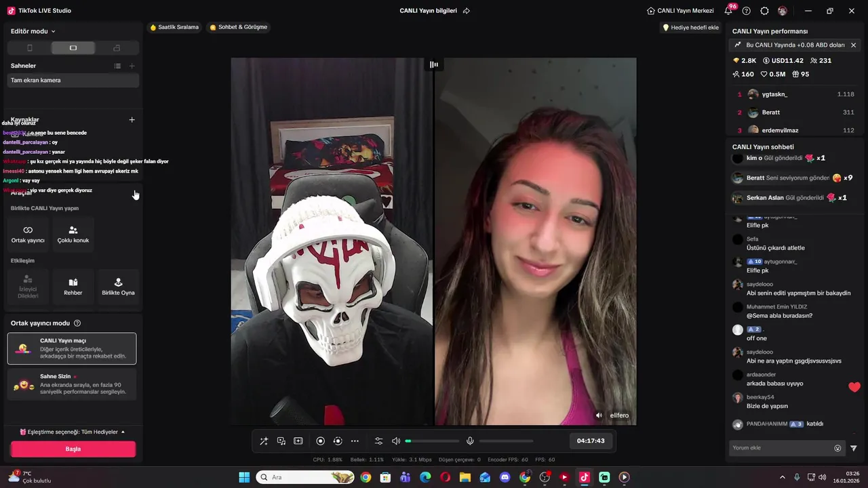Open Opera from the taskbar
Viewport: 868px width, 488px height.
click(x=445, y=477)
